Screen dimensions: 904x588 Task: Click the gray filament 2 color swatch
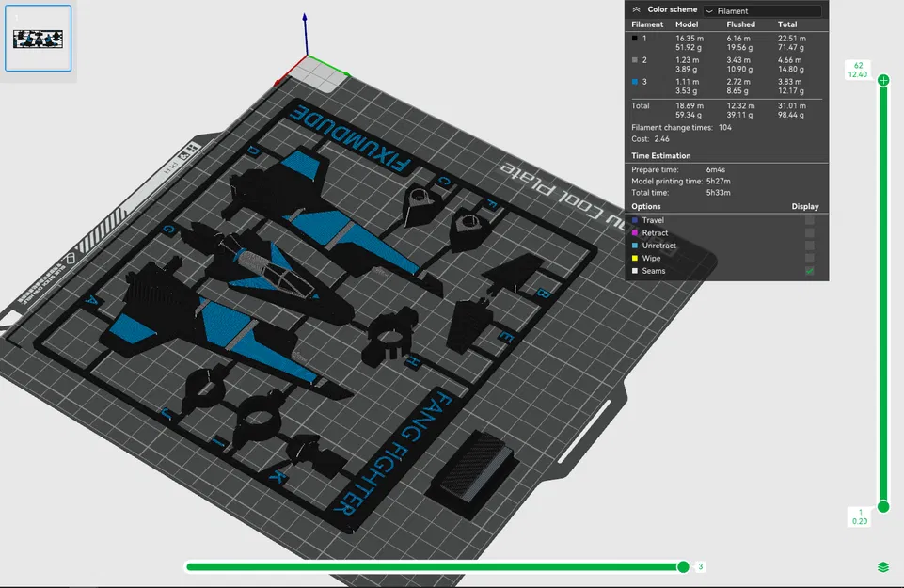tap(635, 60)
